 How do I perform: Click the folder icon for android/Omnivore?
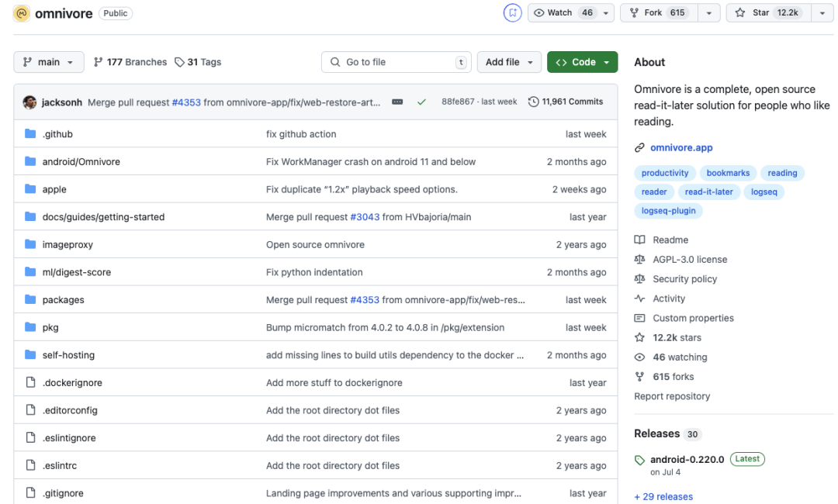tap(30, 161)
